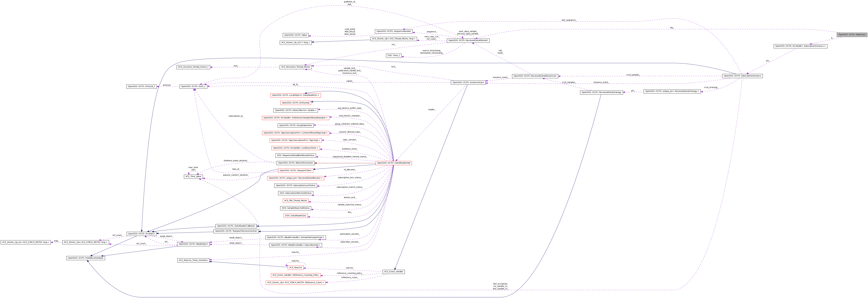The width and height of the screenshot is (868, 298).
Task: Open OpenDDS::DCPS::WeakObject node
Action: point(193,244)
